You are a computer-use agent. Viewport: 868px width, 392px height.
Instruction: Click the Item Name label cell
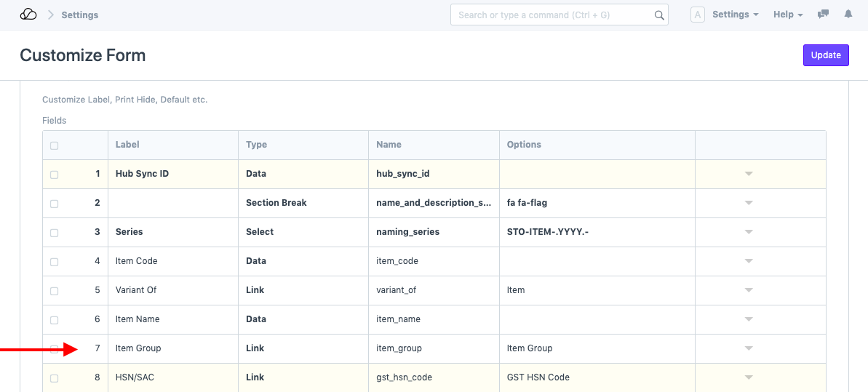pyautogui.click(x=138, y=319)
